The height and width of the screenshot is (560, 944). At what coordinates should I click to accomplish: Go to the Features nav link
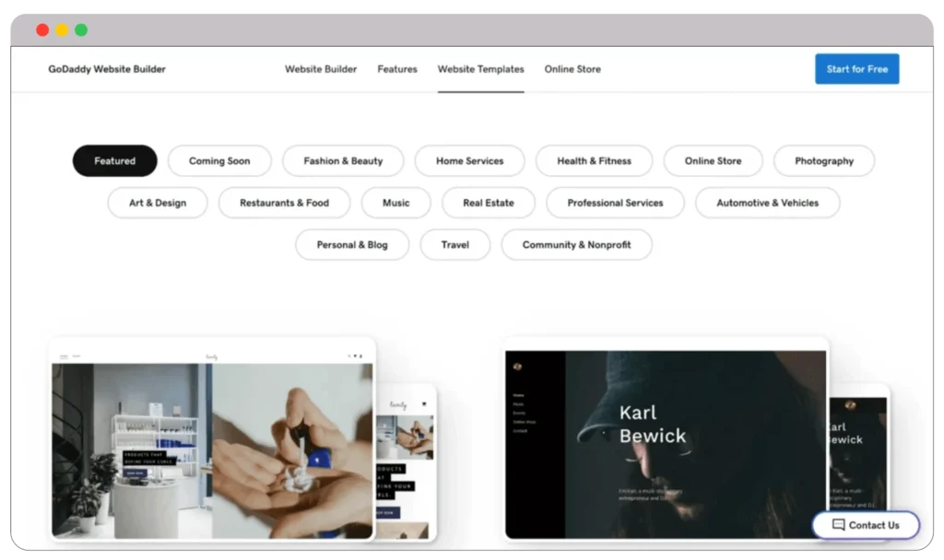pyautogui.click(x=397, y=69)
